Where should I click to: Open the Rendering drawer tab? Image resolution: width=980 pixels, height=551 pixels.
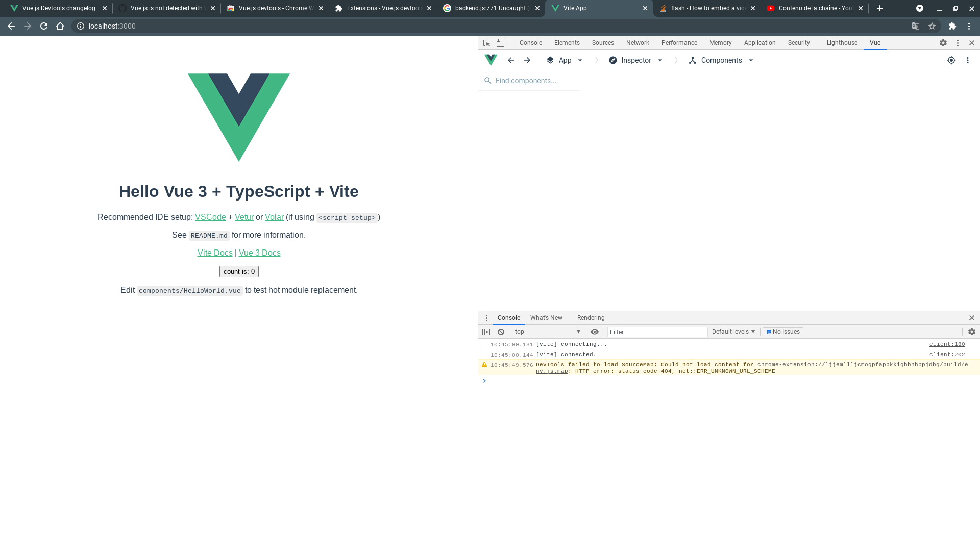click(x=591, y=318)
